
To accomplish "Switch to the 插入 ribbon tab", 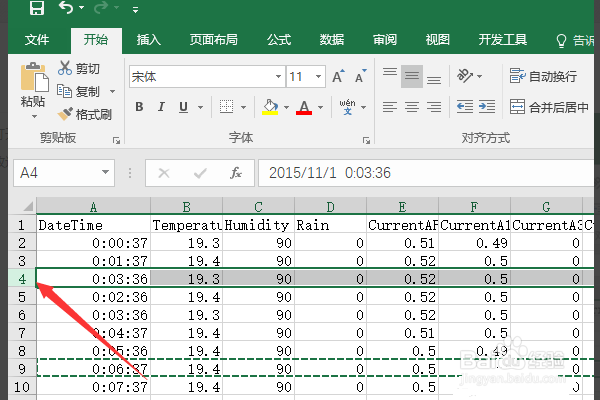I will [x=149, y=39].
